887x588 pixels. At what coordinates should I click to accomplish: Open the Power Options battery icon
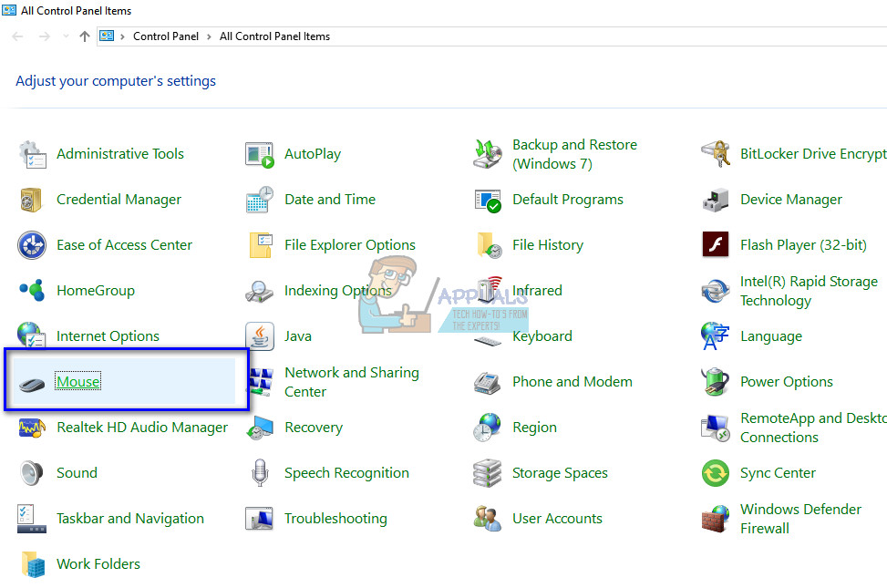tap(716, 381)
